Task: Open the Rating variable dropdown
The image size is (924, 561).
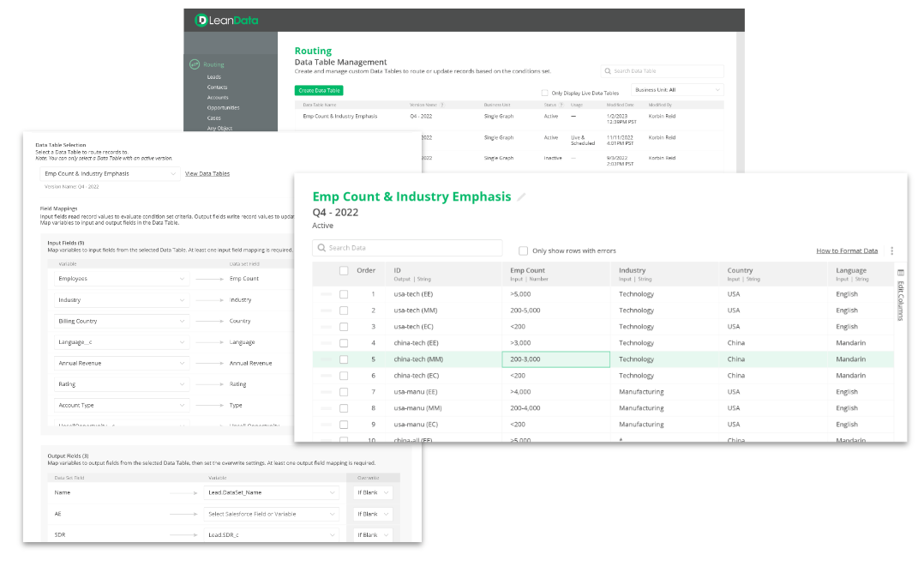Action: [x=122, y=384]
